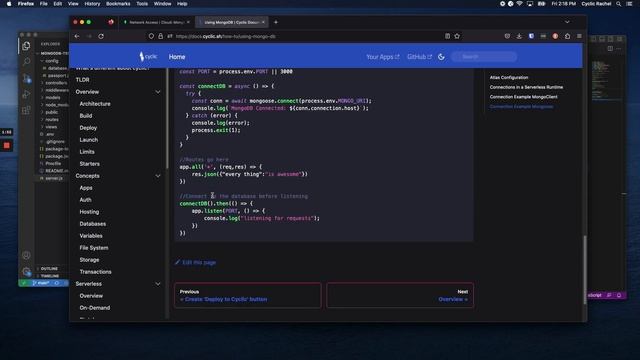
Task: Click the Cyclic logo in navbar
Action: [x=148, y=56]
